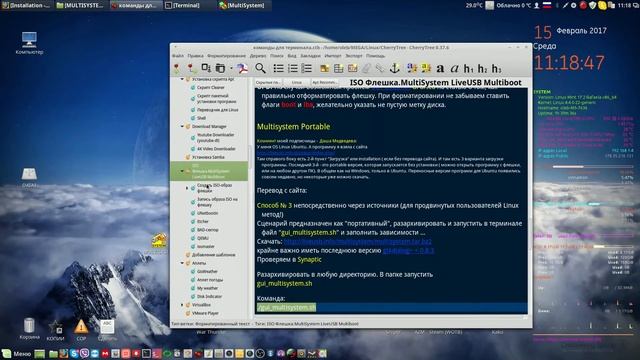Click the italic 'a' formatting icon
This screenshot has width=640, height=360.
454,69
